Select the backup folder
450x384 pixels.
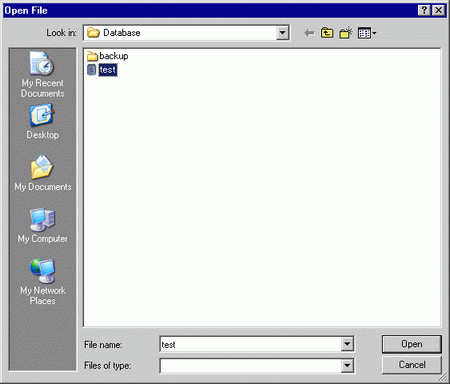pyautogui.click(x=107, y=56)
